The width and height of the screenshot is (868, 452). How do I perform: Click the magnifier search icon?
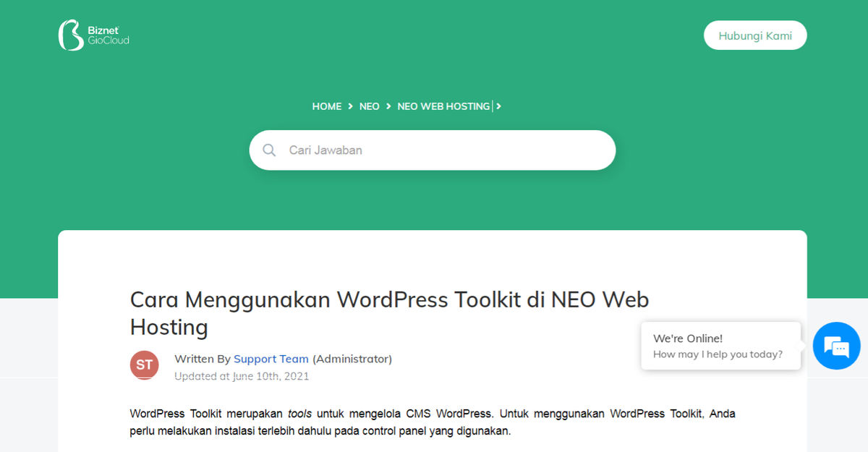tap(269, 150)
